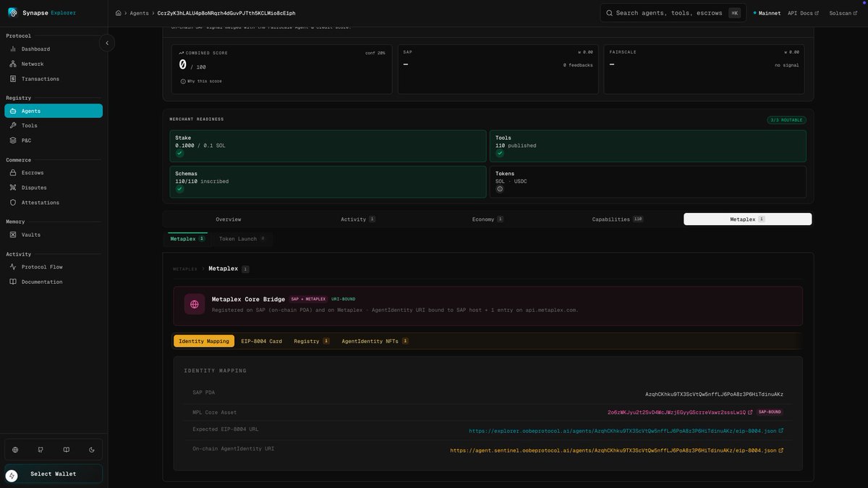
Task: Open the Registry tab
Action: [312, 341]
